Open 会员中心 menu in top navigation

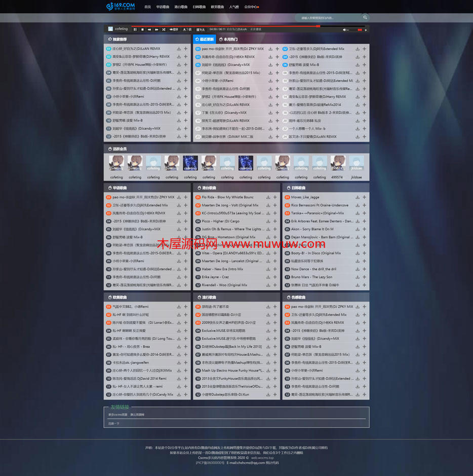(251, 7)
